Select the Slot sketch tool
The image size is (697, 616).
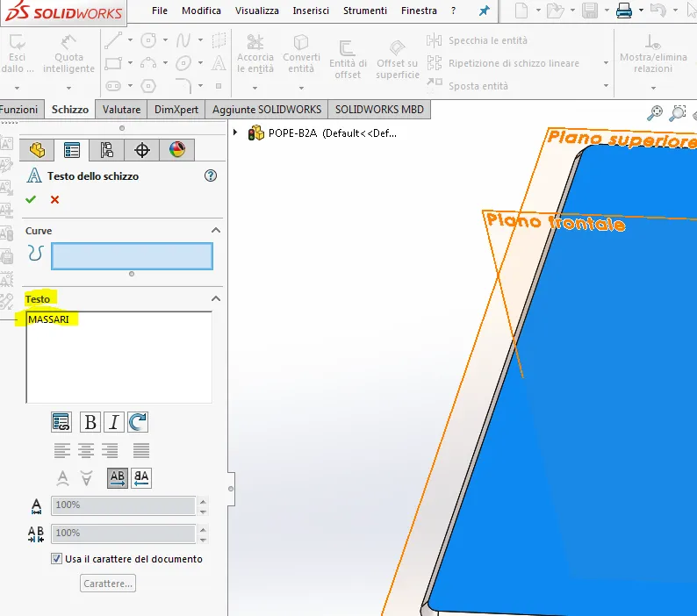point(113,85)
